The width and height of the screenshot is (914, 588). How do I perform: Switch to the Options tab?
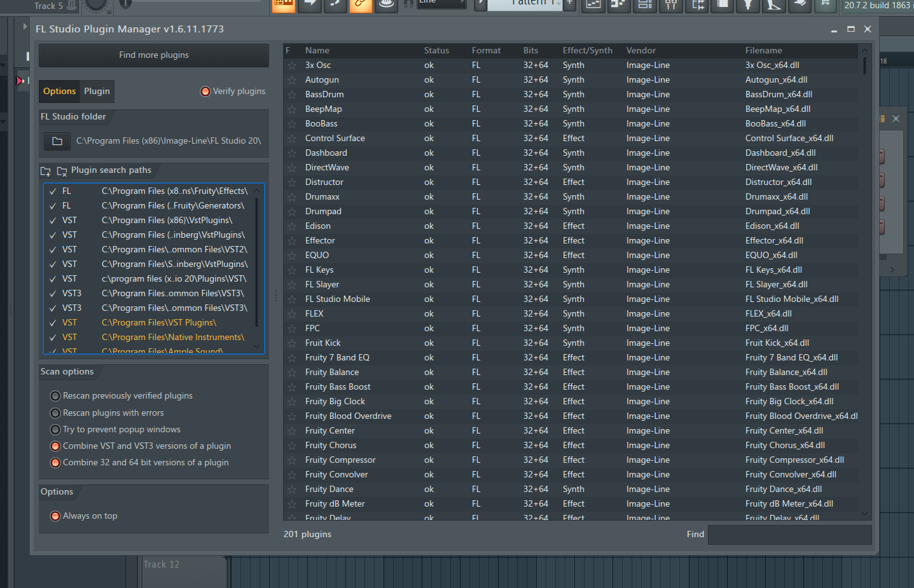tap(59, 92)
